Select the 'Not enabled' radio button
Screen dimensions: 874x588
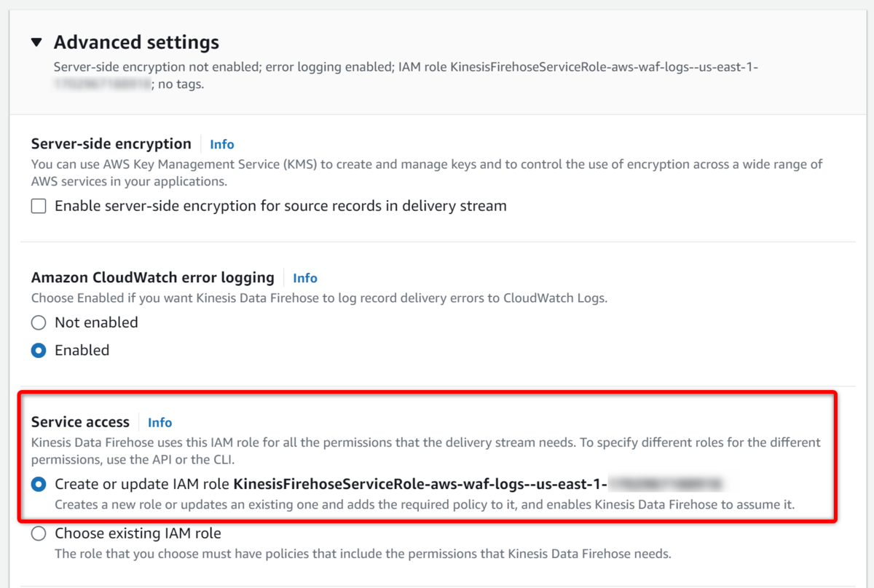(39, 322)
